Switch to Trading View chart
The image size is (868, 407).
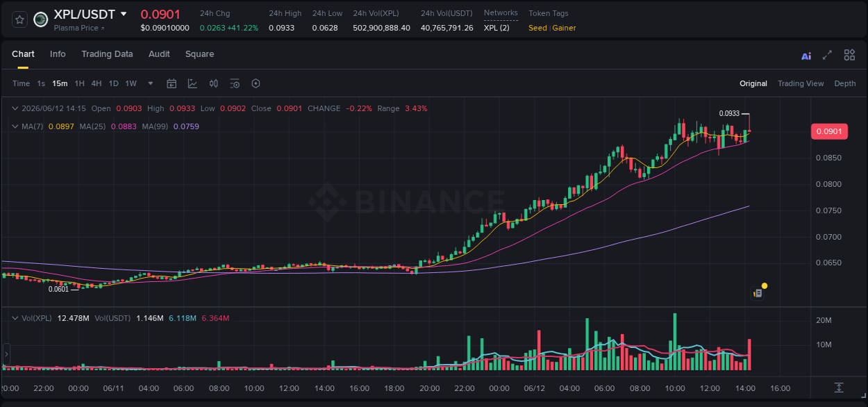tap(801, 83)
